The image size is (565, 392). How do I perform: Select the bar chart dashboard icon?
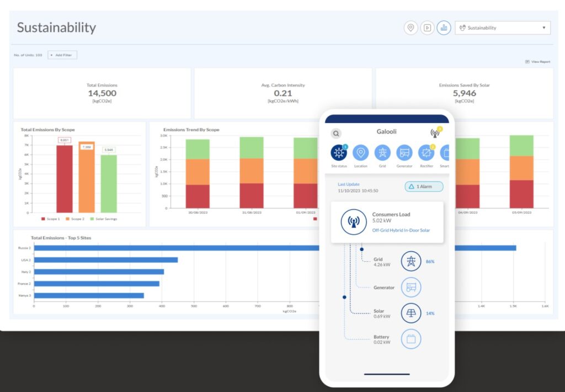[x=444, y=28]
